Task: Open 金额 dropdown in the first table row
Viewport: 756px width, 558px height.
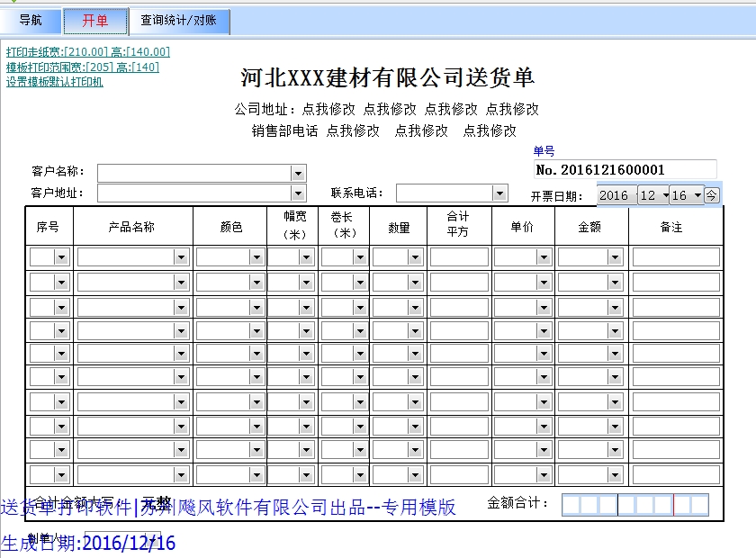Action: (615, 257)
